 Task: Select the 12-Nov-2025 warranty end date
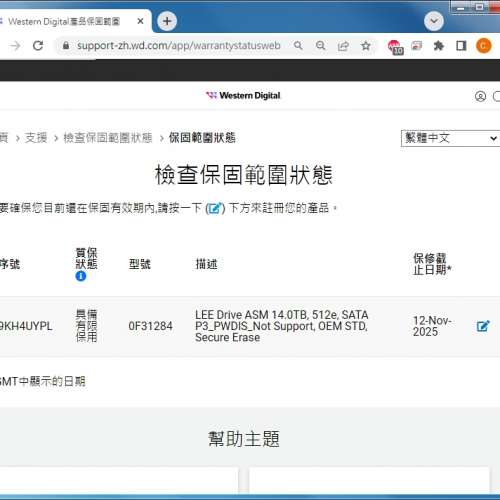coord(432,326)
